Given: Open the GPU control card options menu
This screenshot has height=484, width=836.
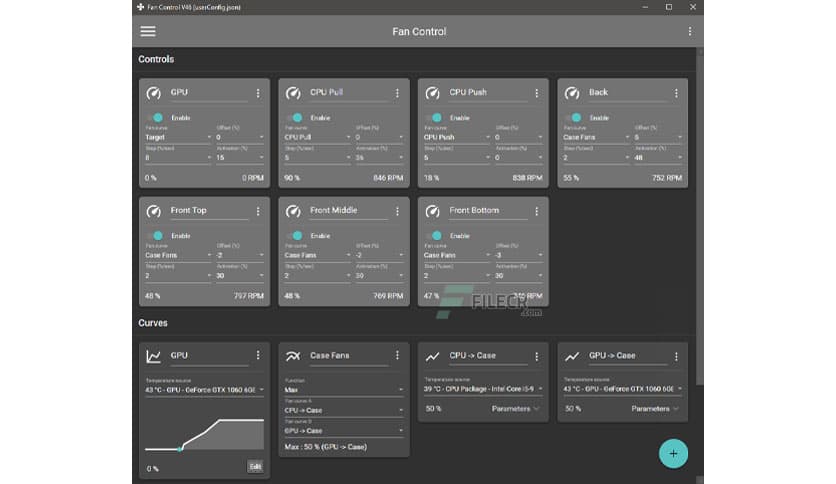Looking at the screenshot, I should pyautogui.click(x=257, y=93).
